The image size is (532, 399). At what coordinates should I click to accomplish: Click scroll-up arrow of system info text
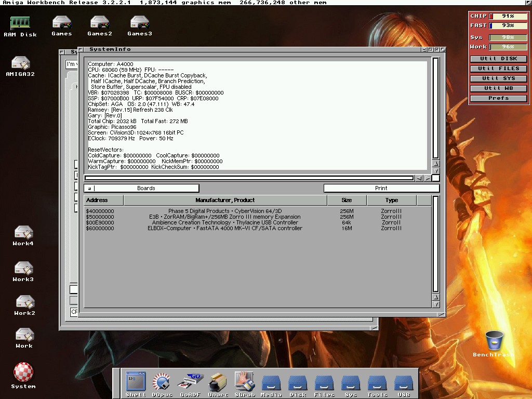(436, 164)
